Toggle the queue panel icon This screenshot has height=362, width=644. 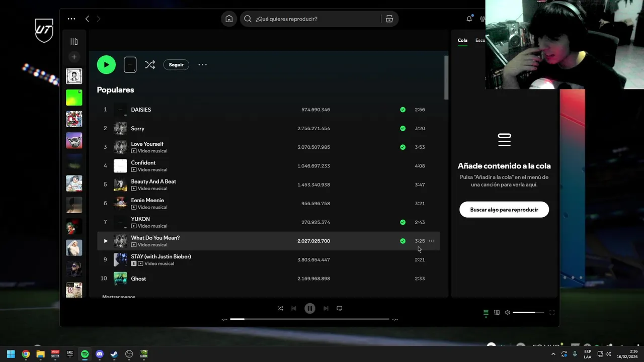tap(486, 312)
